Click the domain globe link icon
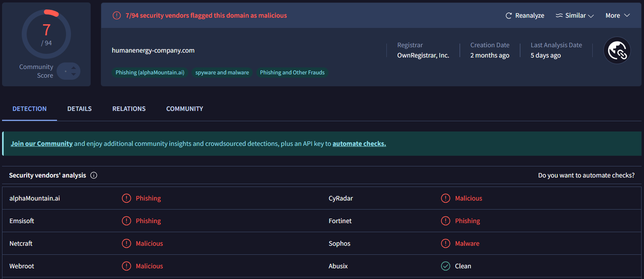The height and width of the screenshot is (279, 644). tap(617, 51)
